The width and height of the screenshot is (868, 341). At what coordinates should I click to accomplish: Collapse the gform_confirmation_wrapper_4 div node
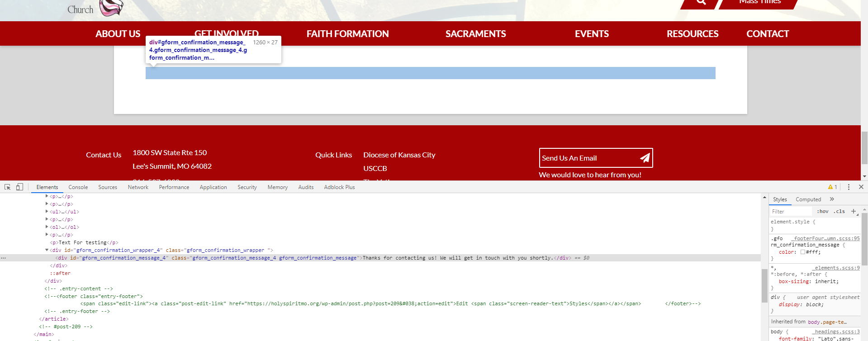tap(47, 250)
